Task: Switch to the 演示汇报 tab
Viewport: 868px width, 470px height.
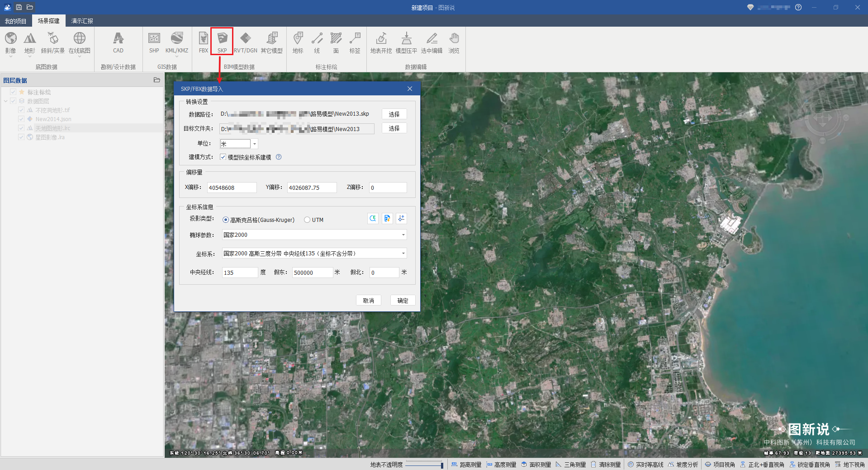Action: point(82,21)
